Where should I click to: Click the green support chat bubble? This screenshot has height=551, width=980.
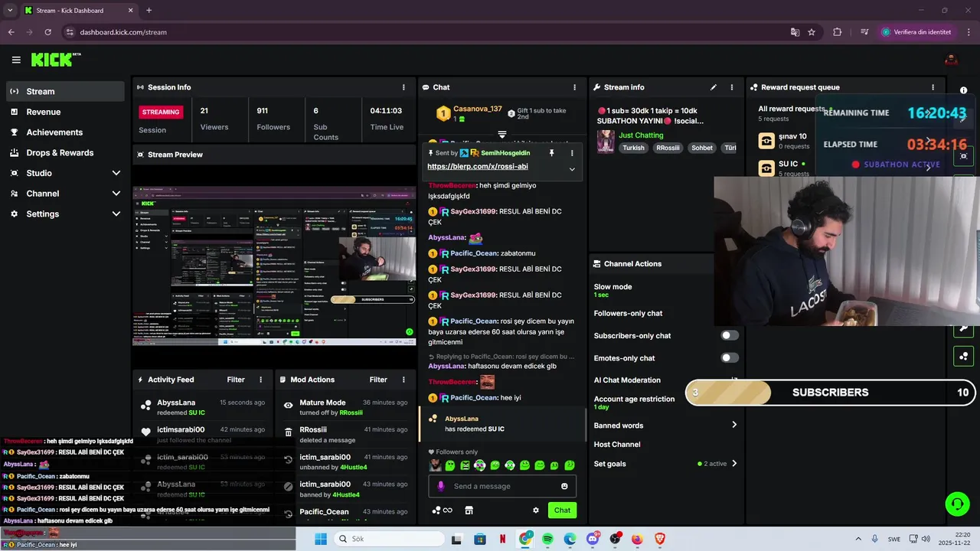957,504
